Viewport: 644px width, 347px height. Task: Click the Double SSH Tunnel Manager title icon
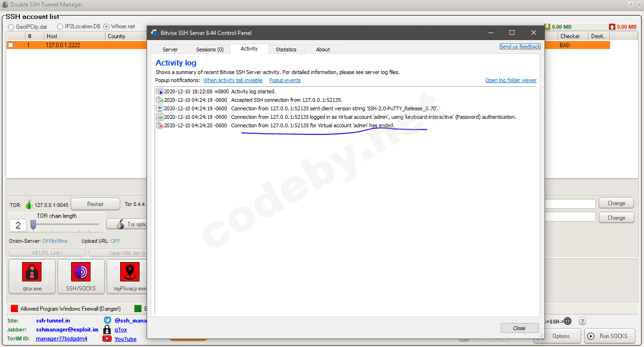[x=5, y=5]
